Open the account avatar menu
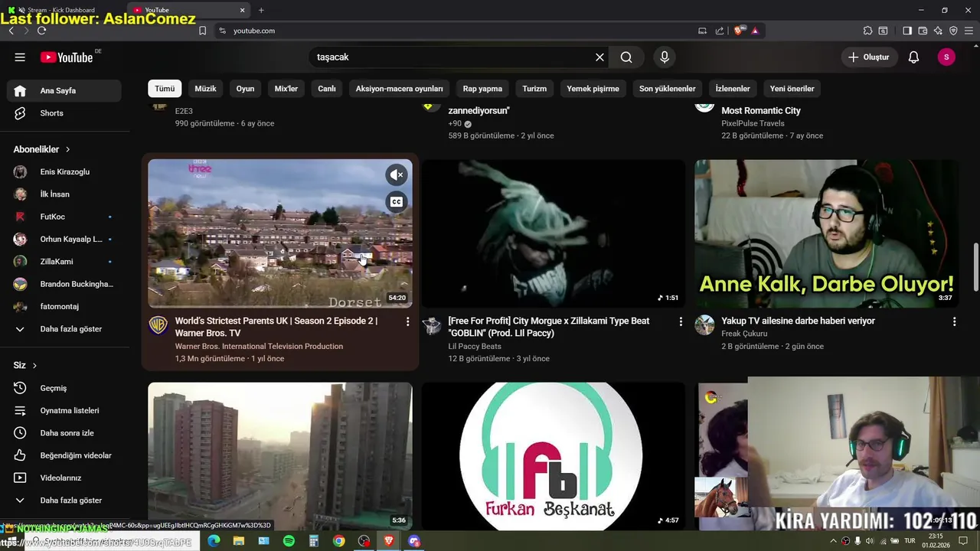The height and width of the screenshot is (551, 980). click(946, 57)
